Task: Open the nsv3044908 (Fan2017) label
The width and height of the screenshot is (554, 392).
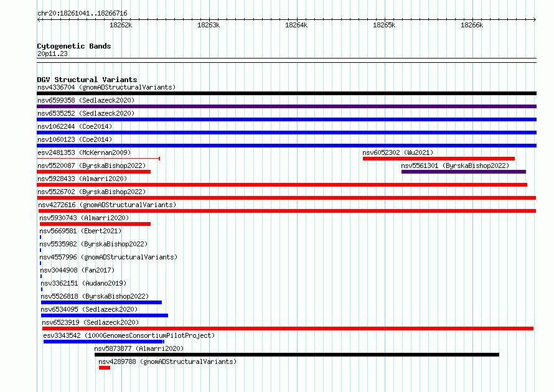Action: (77, 270)
